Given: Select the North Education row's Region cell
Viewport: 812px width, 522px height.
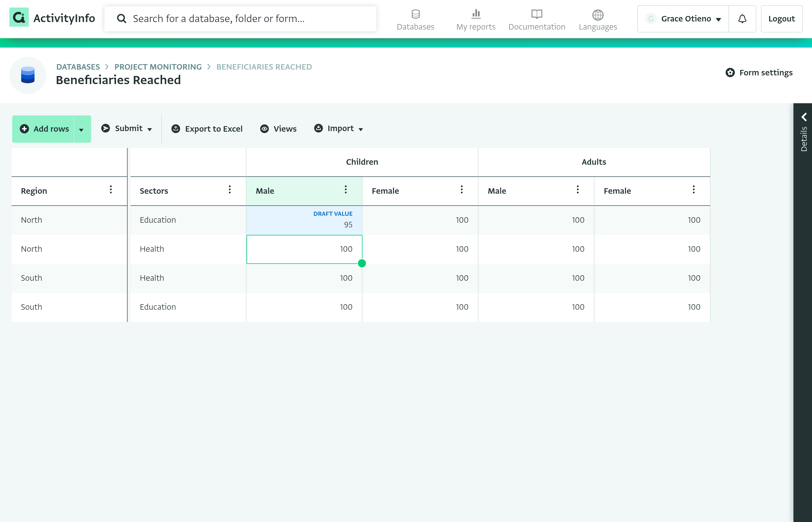Looking at the screenshot, I should (69, 220).
